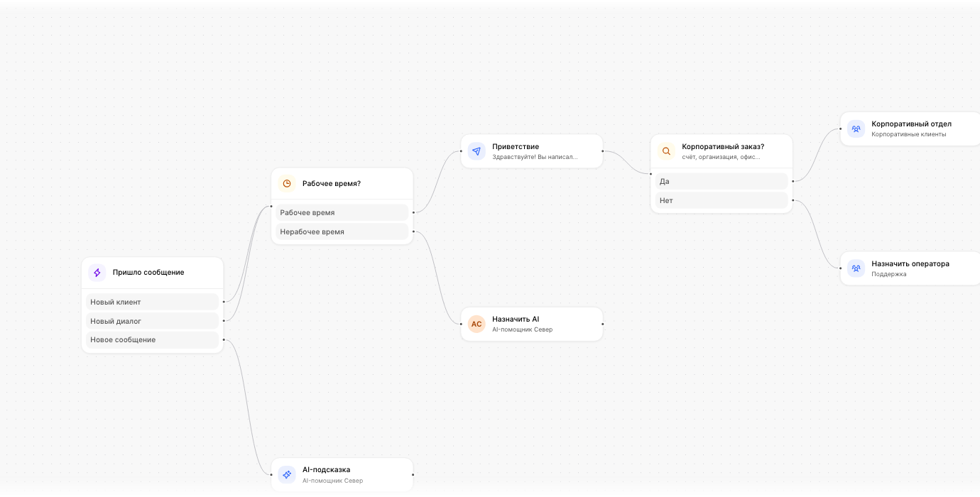980x497 pixels.
Task: Click the paper plane icon on Приветствие node
Action: [x=477, y=151]
